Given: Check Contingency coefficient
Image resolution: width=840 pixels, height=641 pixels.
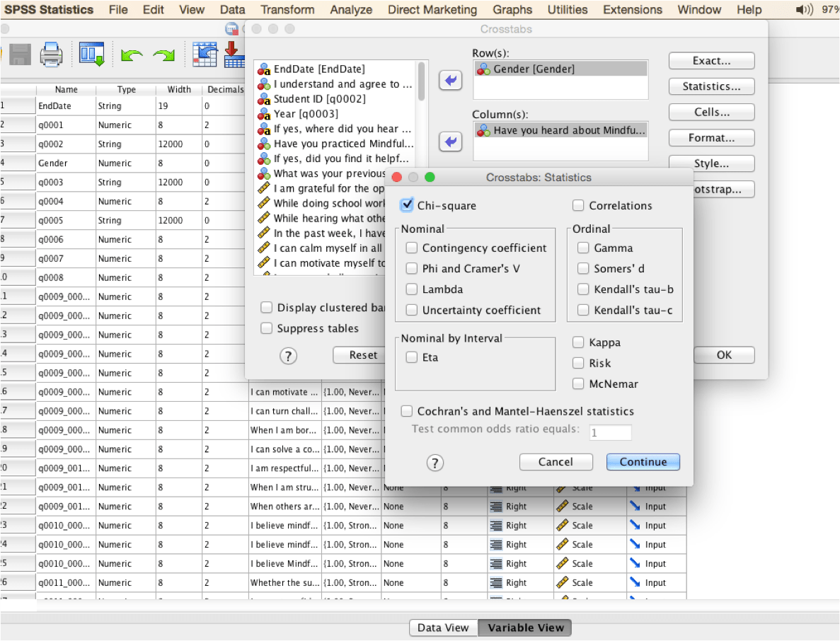Looking at the screenshot, I should tap(411, 248).
